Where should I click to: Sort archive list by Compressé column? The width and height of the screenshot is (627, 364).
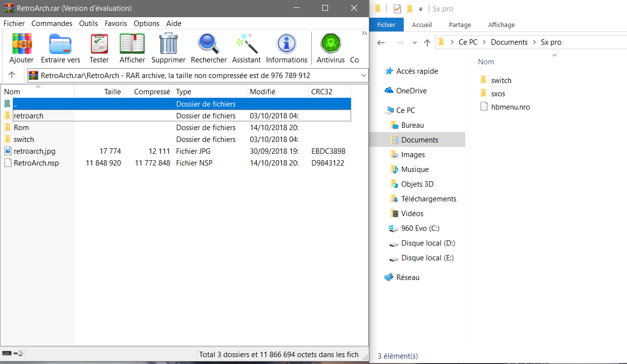pos(149,92)
